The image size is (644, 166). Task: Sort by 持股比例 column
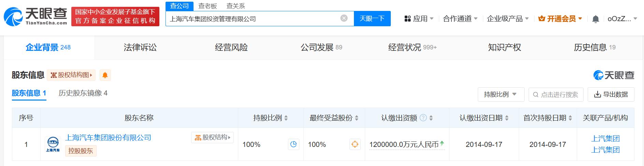(x=286, y=118)
